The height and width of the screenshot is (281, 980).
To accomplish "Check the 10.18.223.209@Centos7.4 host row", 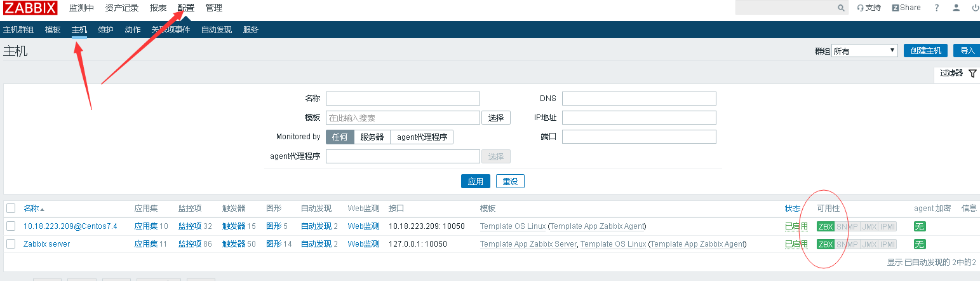I will 11,226.
